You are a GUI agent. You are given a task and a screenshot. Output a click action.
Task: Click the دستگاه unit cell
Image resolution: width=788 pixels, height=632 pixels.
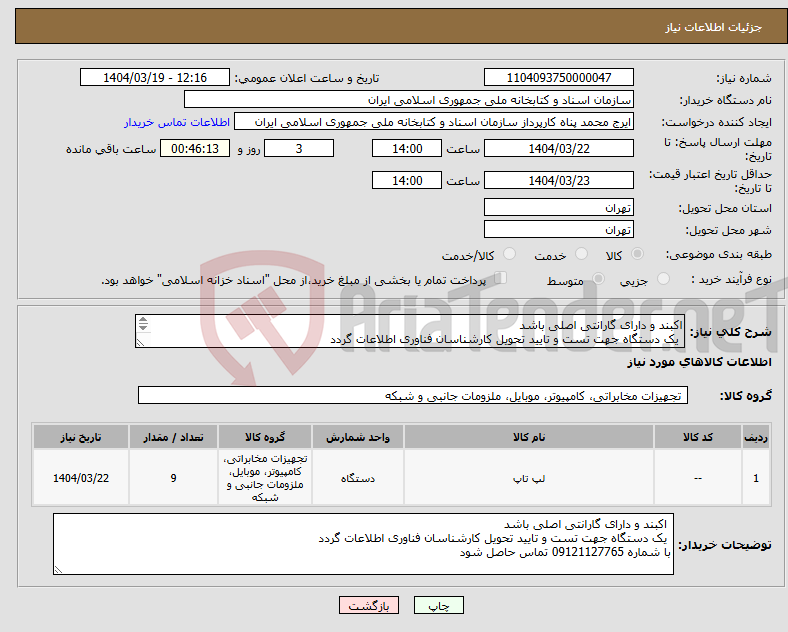click(x=358, y=478)
